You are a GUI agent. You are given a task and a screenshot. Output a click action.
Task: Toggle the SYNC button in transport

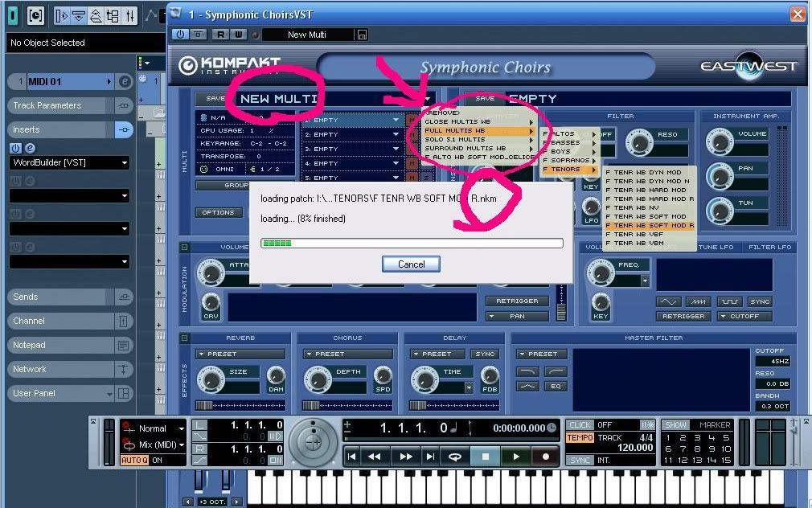click(580, 460)
